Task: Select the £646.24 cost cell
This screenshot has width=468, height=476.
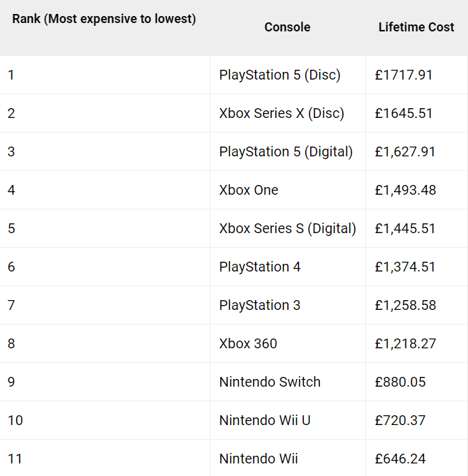Action: 400,459
